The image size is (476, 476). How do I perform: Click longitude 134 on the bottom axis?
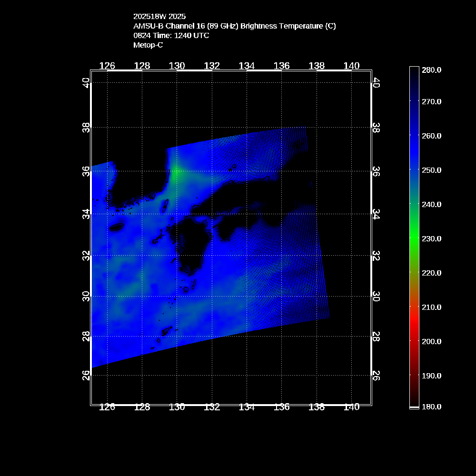point(247,407)
